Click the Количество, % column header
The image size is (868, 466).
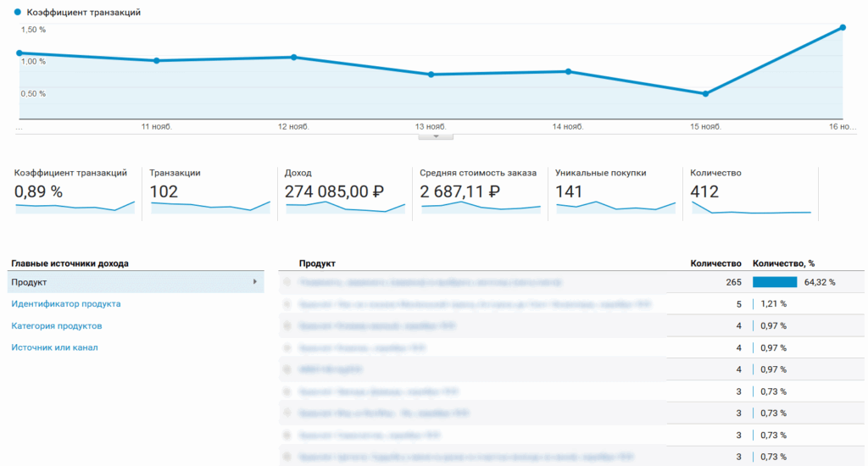(x=783, y=264)
